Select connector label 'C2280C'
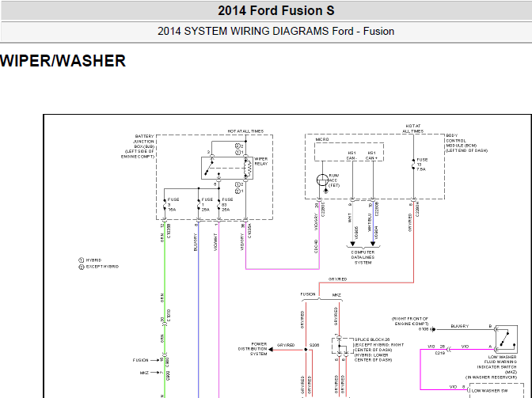532x398 pixels. click(x=323, y=209)
